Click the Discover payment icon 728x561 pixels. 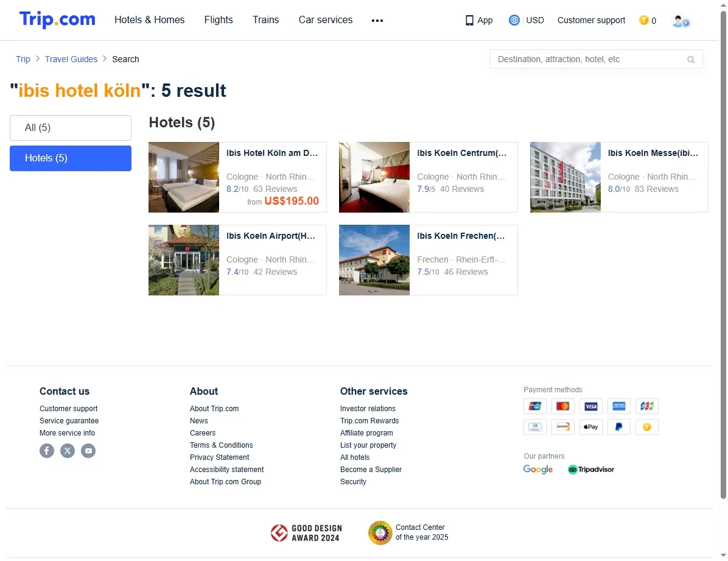click(x=562, y=426)
